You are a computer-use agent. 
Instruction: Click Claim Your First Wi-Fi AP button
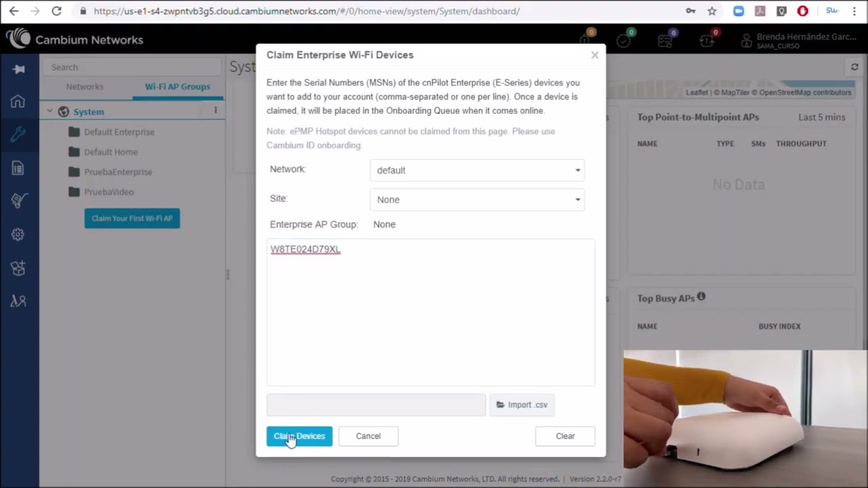pyautogui.click(x=132, y=218)
